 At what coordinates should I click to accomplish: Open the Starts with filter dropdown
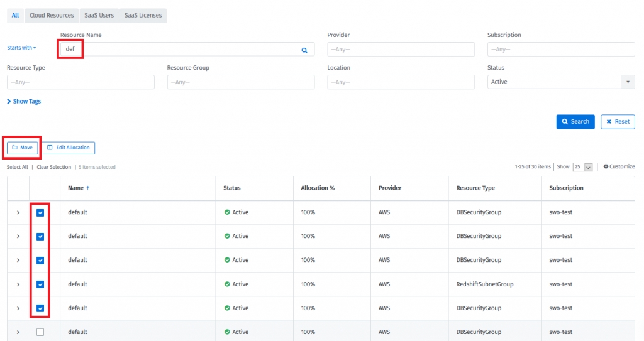[21, 48]
